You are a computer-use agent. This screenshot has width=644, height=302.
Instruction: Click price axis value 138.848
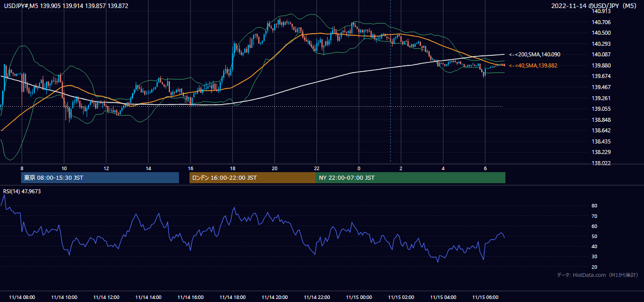tap(602, 120)
